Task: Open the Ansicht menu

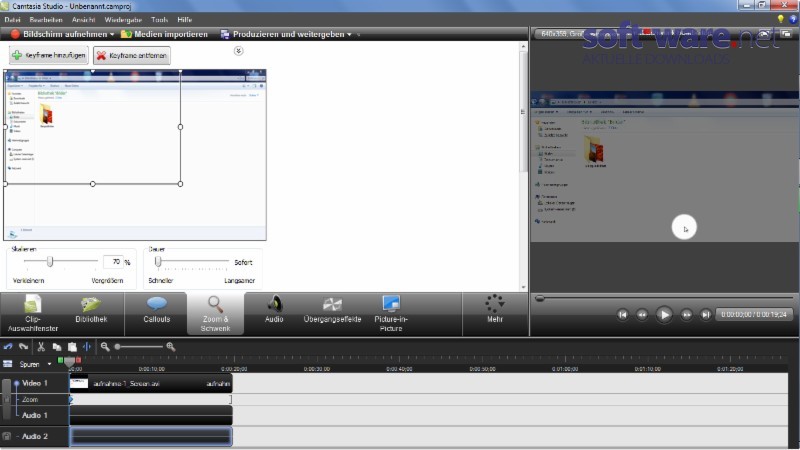Action: [x=84, y=20]
